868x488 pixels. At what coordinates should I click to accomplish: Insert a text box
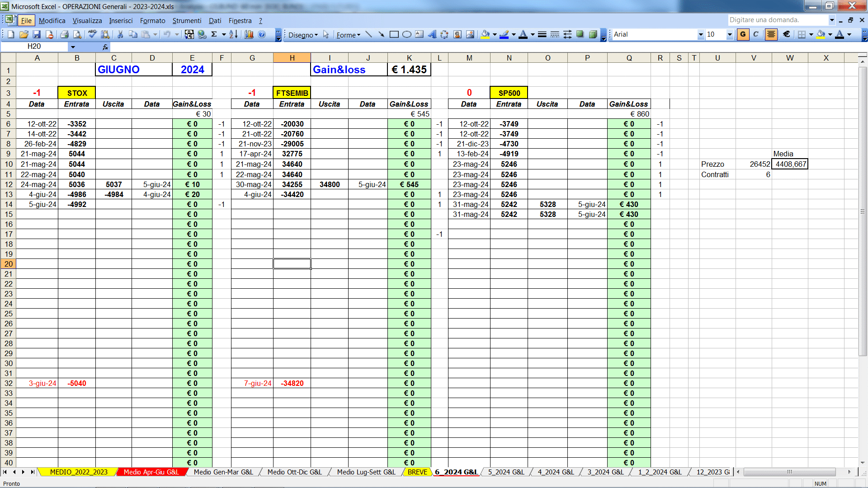click(x=420, y=34)
